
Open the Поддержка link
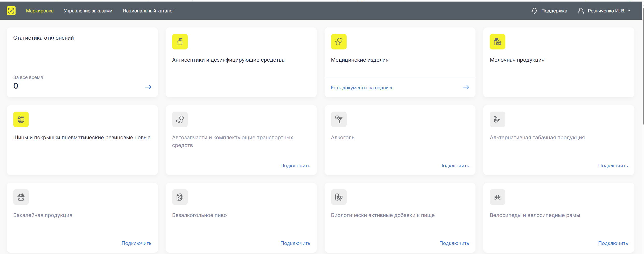[554, 11]
